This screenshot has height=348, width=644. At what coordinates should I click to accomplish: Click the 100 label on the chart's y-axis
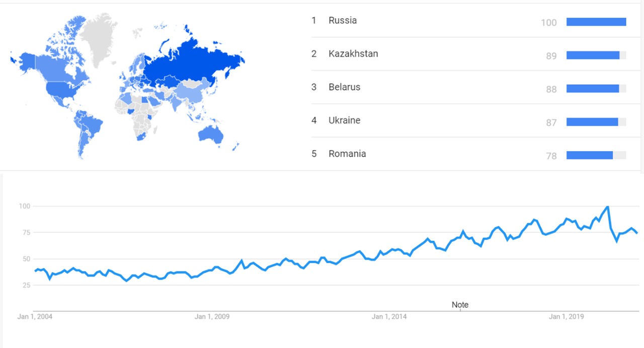(25, 206)
